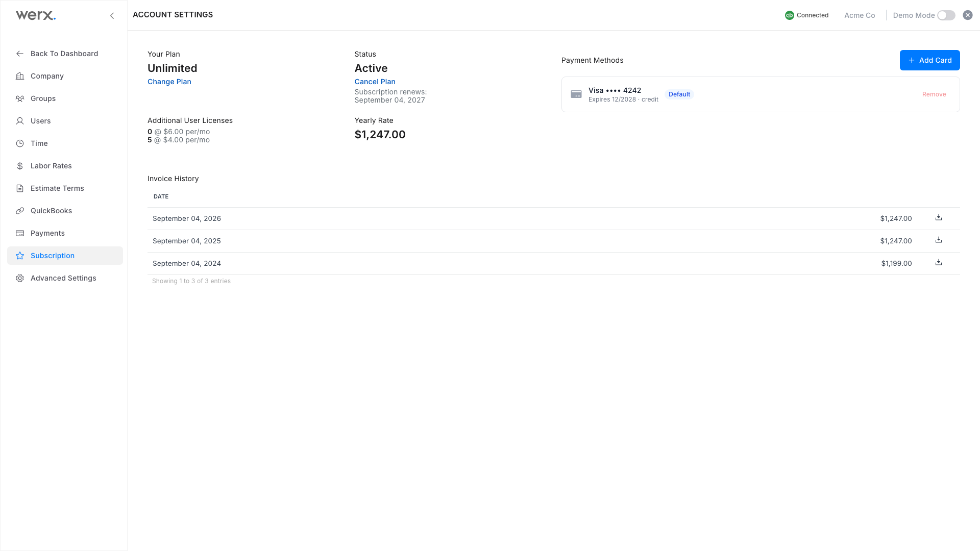The image size is (980, 551).
Task: Click the werx logo
Action: point(36,15)
